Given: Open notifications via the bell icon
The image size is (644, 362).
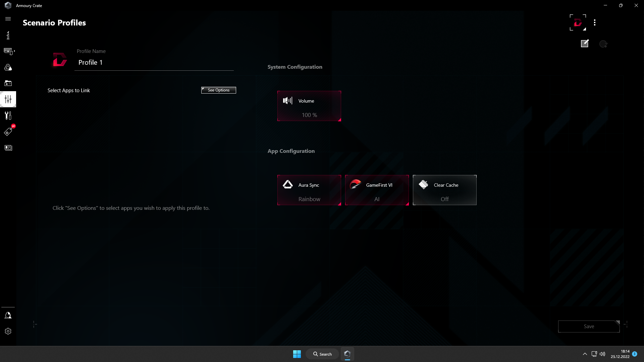Looking at the screenshot, I should [8, 315].
